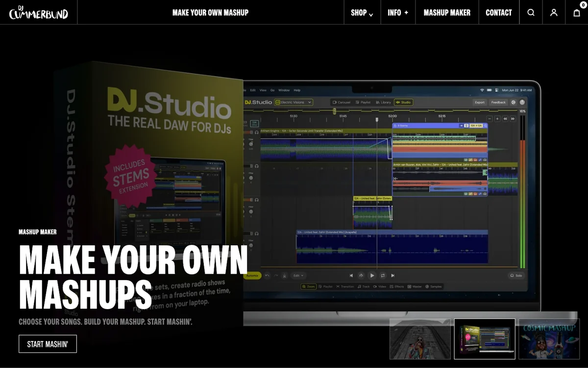Open the Edit dropdown next to scissors
The image size is (588, 368).
click(x=298, y=276)
